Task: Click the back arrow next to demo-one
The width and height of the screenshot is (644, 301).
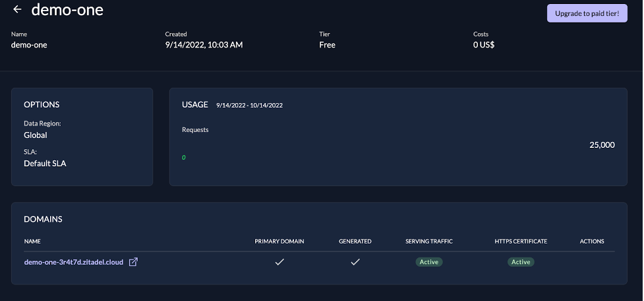Action: 17,10
